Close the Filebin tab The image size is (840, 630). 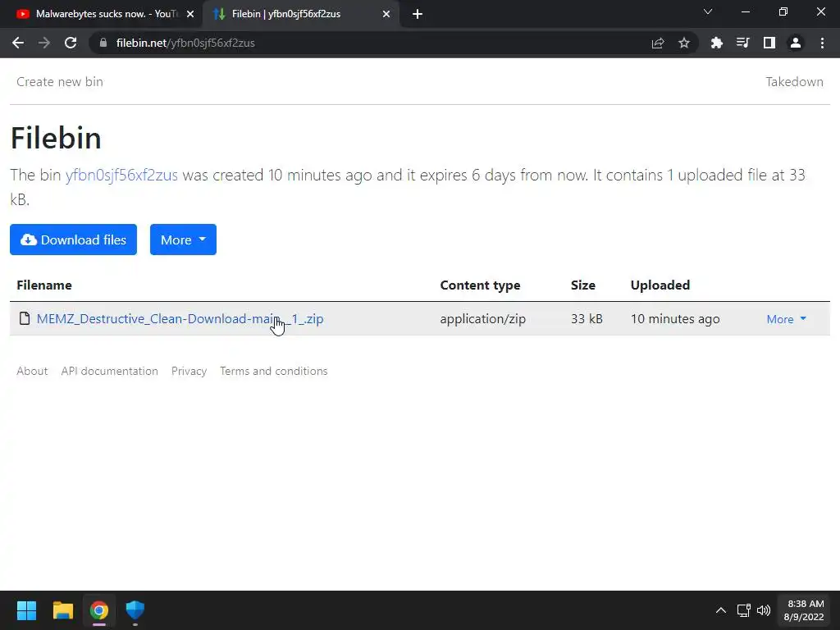pyautogui.click(x=386, y=14)
